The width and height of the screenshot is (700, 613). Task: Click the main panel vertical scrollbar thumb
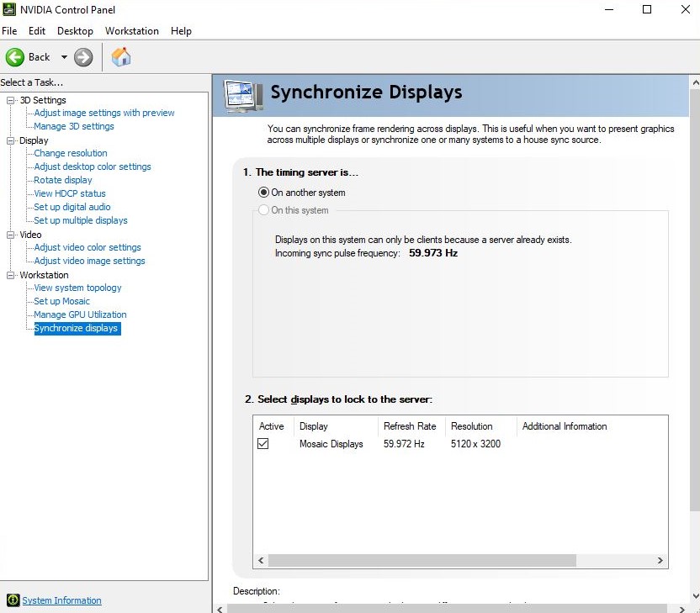tap(696, 300)
